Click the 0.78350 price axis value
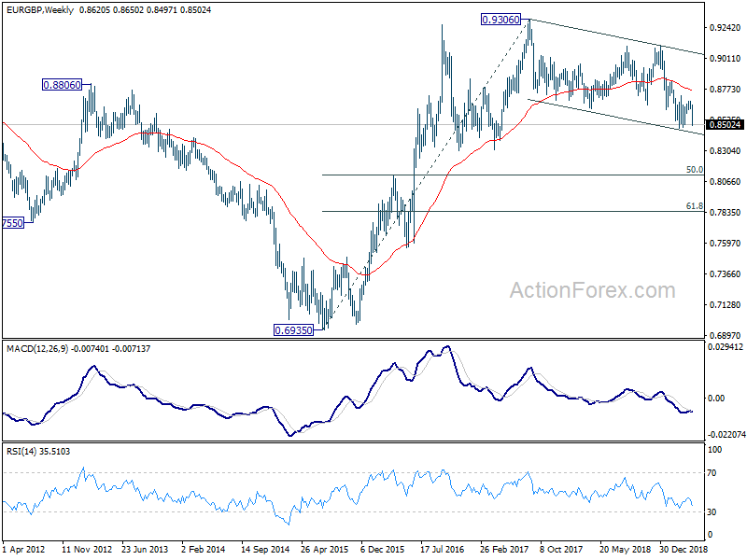This screenshot has width=747, height=560. click(726, 213)
